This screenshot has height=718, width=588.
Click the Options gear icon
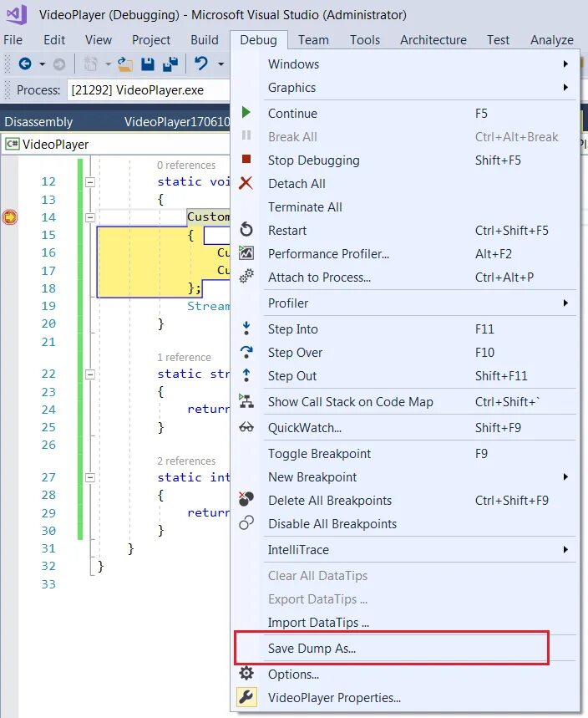[x=246, y=673]
